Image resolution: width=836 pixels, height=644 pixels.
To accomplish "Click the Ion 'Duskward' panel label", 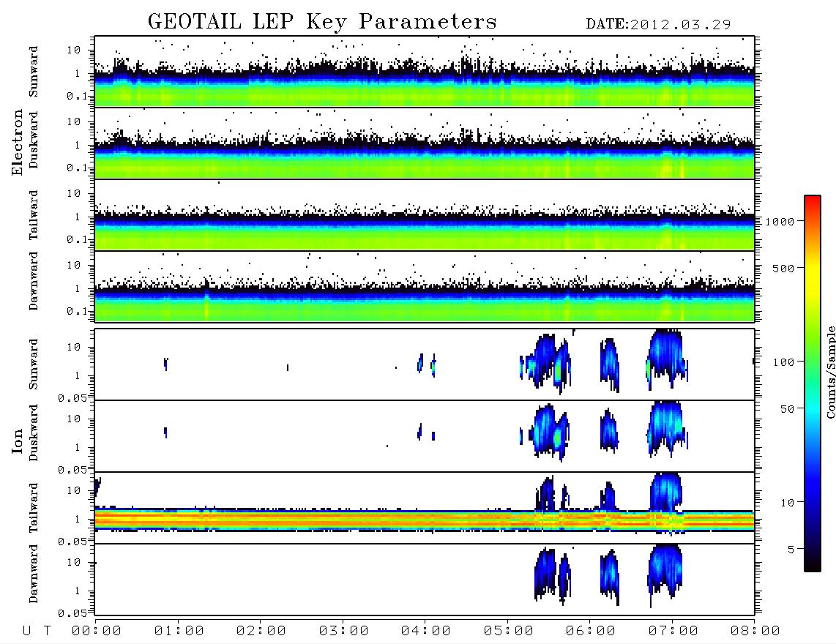I will coord(34,433).
